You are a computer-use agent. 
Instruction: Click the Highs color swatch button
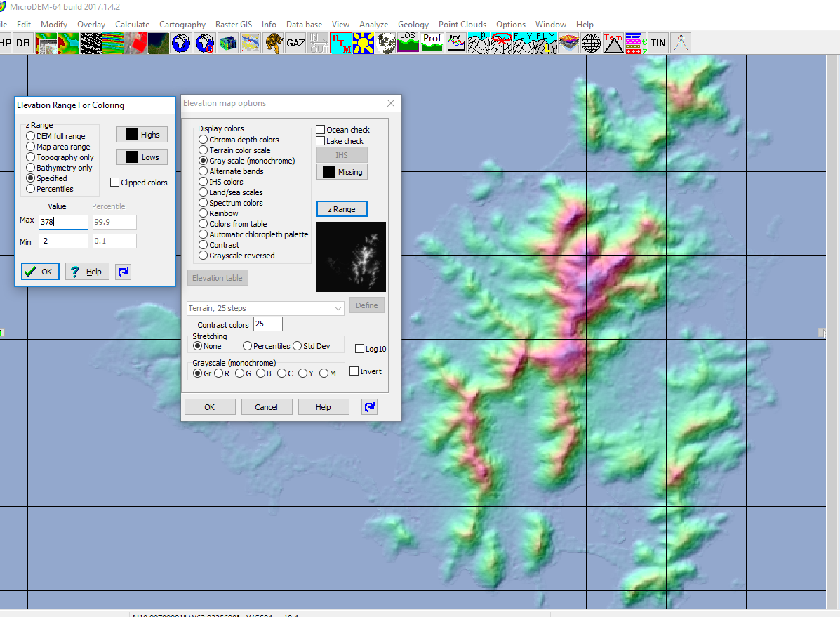(142, 133)
